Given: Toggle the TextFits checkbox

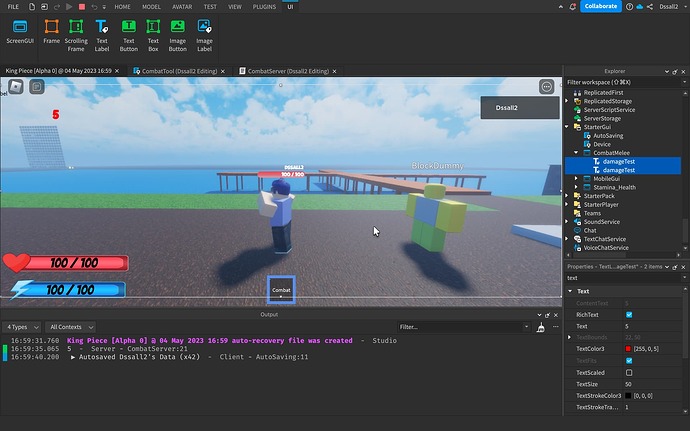Looking at the screenshot, I should (x=629, y=361).
